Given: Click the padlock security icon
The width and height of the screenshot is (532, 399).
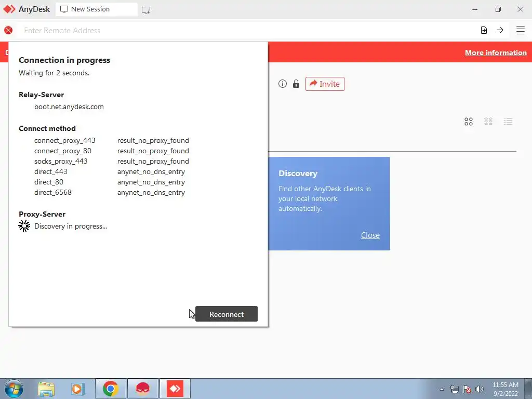Looking at the screenshot, I should tap(296, 84).
